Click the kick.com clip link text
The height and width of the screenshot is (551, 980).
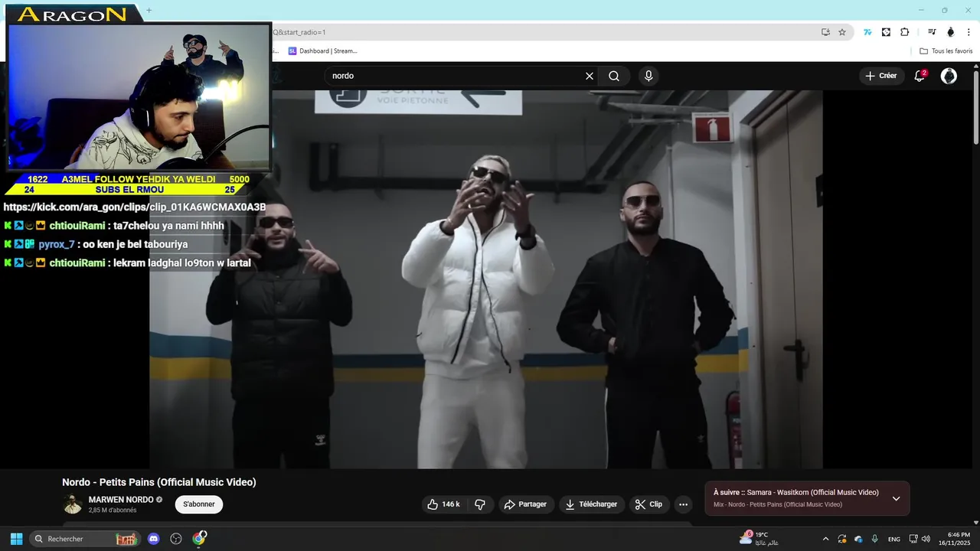(x=135, y=207)
